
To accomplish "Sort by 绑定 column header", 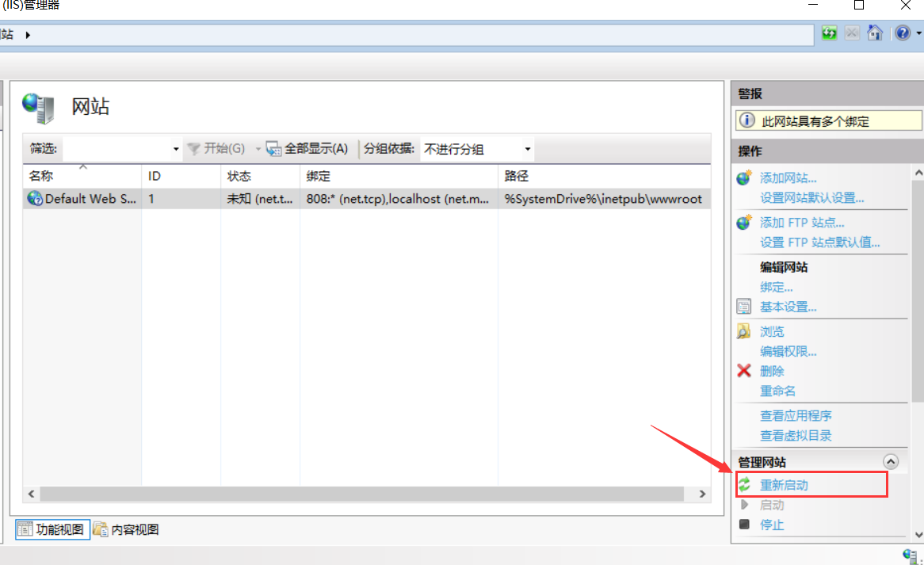I will pyautogui.click(x=399, y=176).
